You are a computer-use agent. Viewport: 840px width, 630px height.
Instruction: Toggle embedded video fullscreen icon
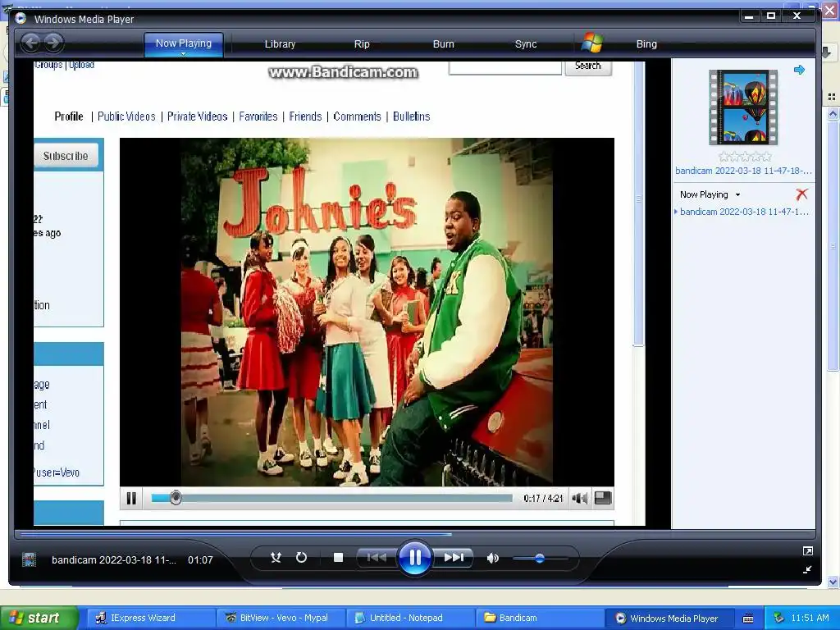tap(603, 498)
